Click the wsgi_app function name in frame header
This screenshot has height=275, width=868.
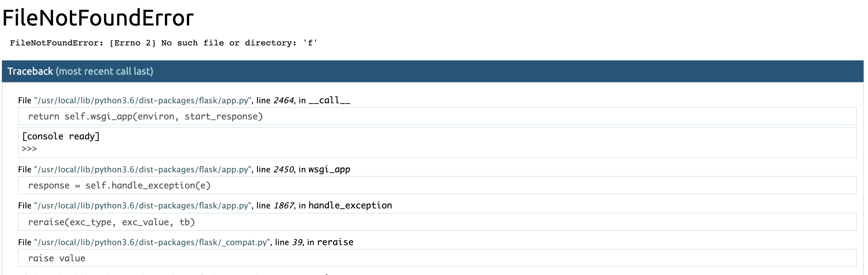pyautogui.click(x=329, y=170)
